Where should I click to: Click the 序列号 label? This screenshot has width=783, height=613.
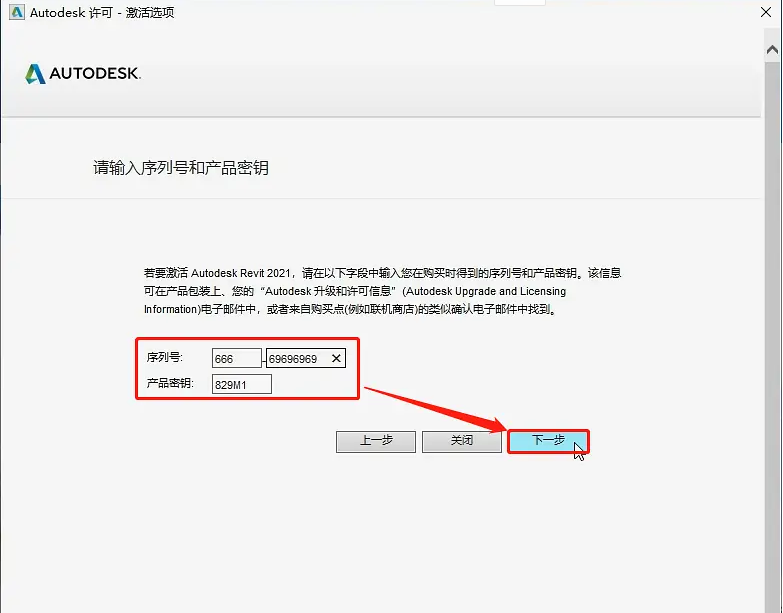tap(164, 357)
